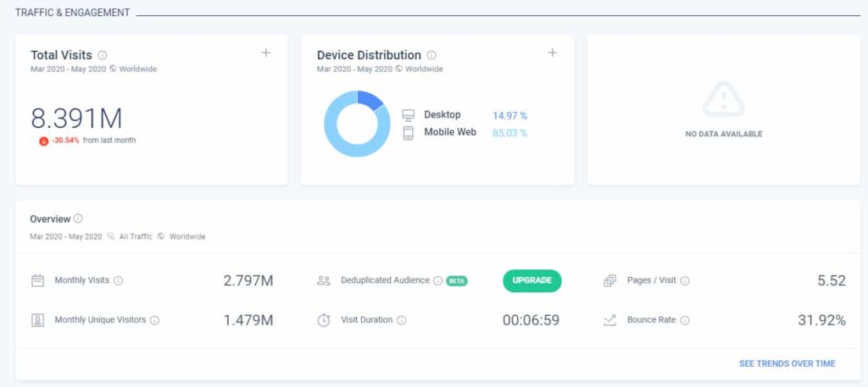Click the Desktop legend monitor icon

[408, 115]
